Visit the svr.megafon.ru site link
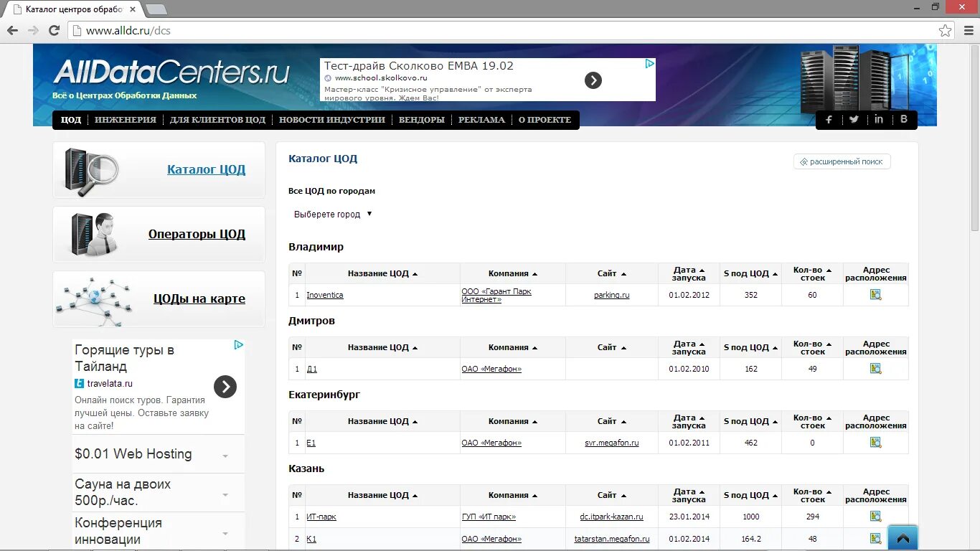 tap(612, 443)
